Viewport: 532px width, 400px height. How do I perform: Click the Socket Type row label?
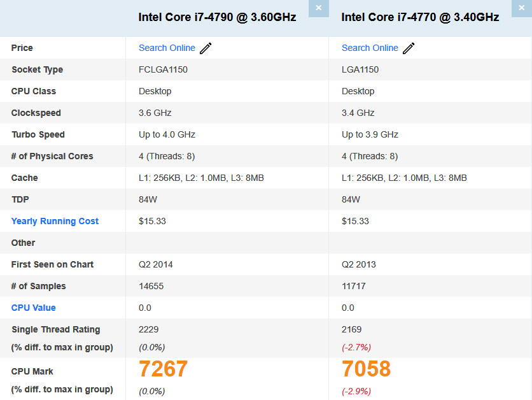point(37,69)
